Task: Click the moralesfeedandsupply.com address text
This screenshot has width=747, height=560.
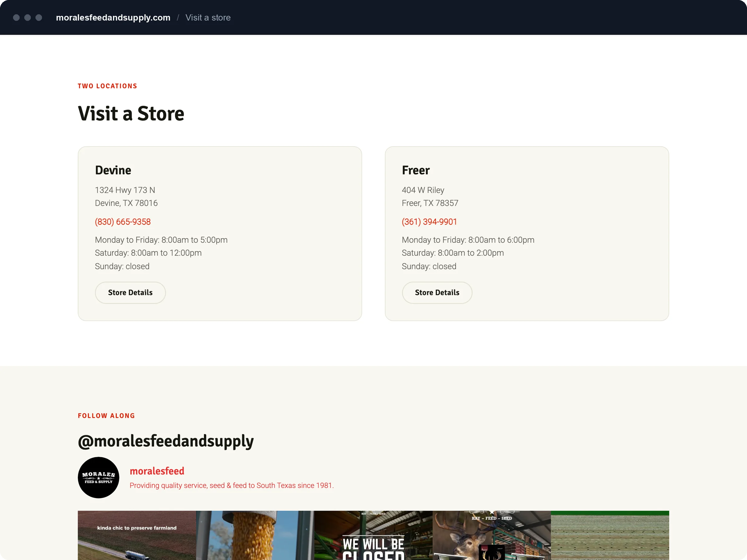Action: [113, 17]
